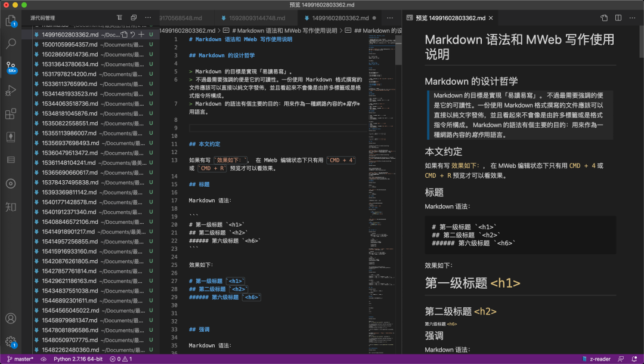Switch source control to tree view

tap(120, 17)
